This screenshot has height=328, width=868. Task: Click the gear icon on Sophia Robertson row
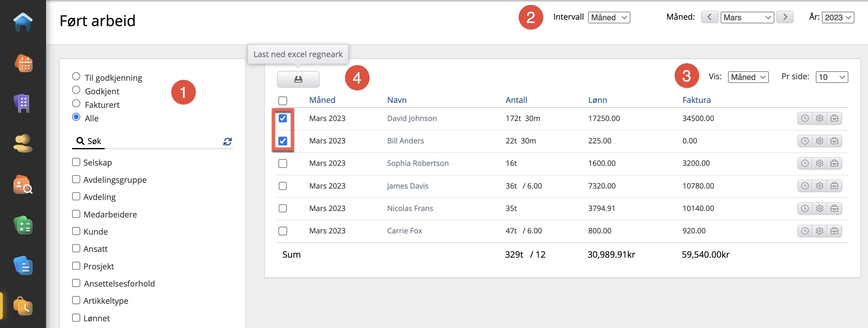(820, 163)
